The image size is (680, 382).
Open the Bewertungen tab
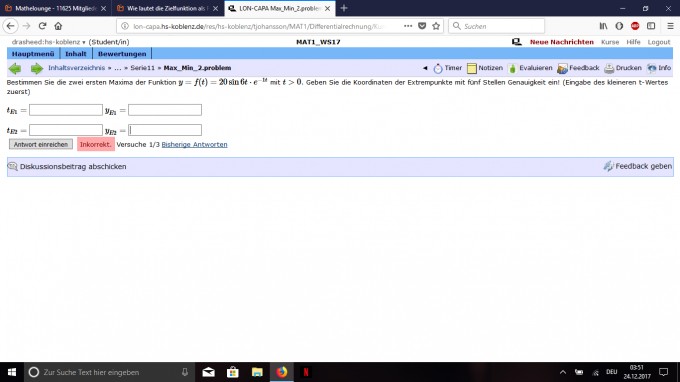[122, 54]
